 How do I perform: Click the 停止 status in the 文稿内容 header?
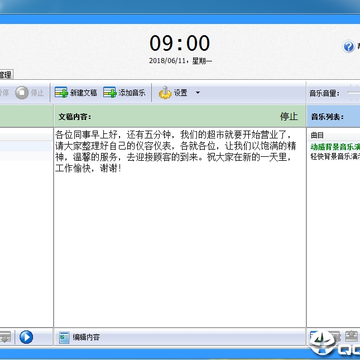click(x=289, y=117)
